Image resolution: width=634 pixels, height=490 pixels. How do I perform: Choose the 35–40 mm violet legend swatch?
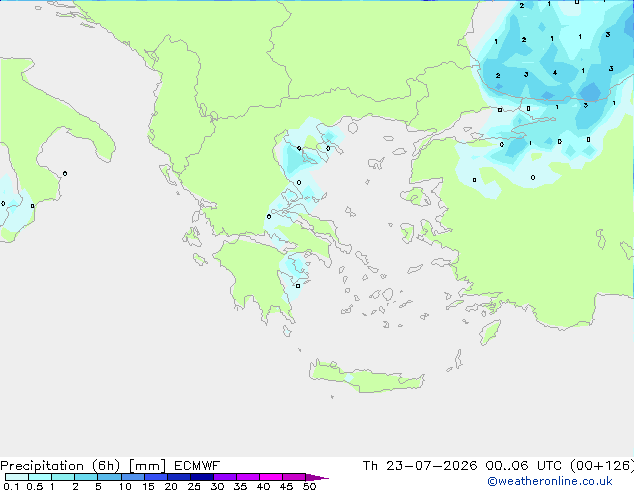click(247, 477)
